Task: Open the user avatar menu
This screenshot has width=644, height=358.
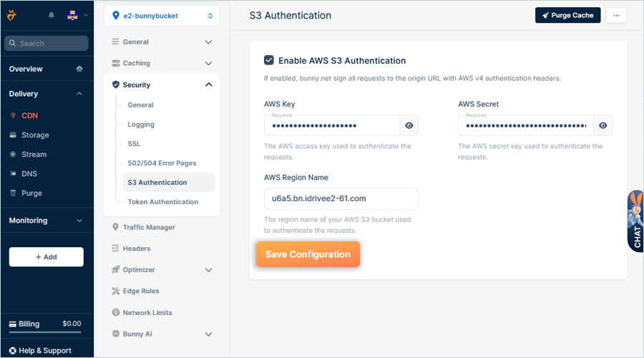Action: [x=73, y=15]
